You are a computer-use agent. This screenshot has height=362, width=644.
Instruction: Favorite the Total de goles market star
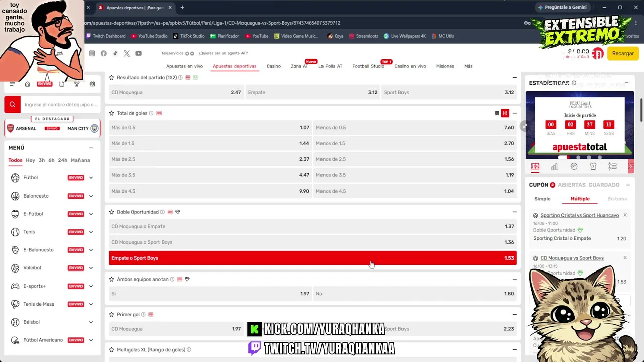click(112, 113)
